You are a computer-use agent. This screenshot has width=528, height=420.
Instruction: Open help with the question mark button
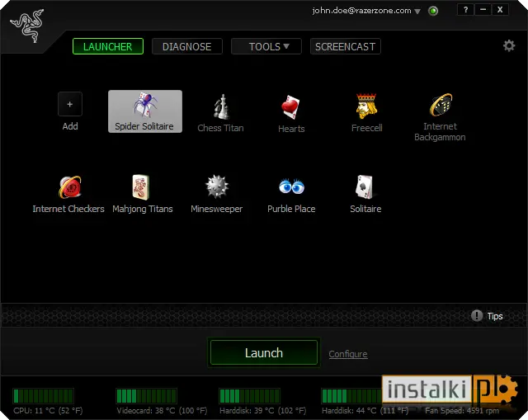[x=465, y=10]
